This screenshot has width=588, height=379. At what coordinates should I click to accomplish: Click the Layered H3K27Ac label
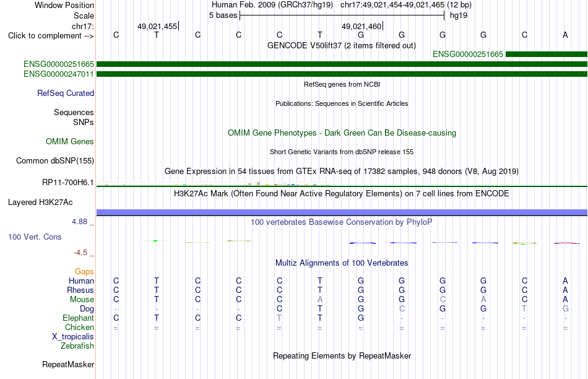coord(40,203)
